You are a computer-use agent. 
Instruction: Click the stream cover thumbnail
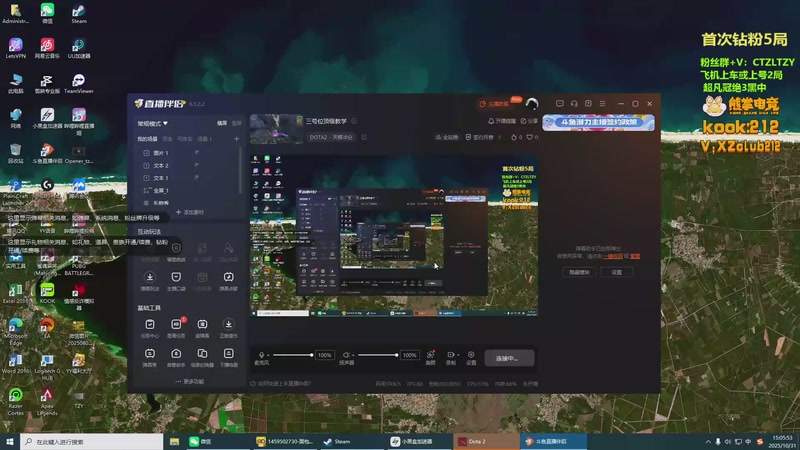click(276, 129)
